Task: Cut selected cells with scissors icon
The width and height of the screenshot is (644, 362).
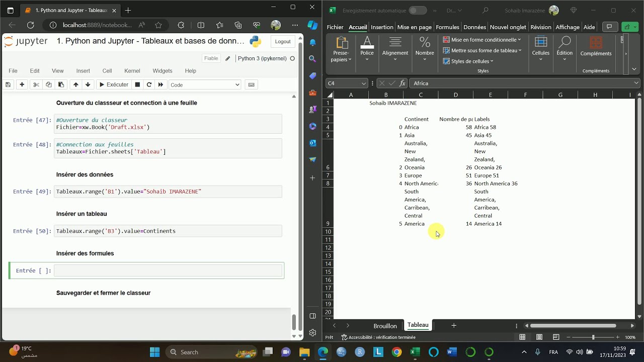Action: 36,85
